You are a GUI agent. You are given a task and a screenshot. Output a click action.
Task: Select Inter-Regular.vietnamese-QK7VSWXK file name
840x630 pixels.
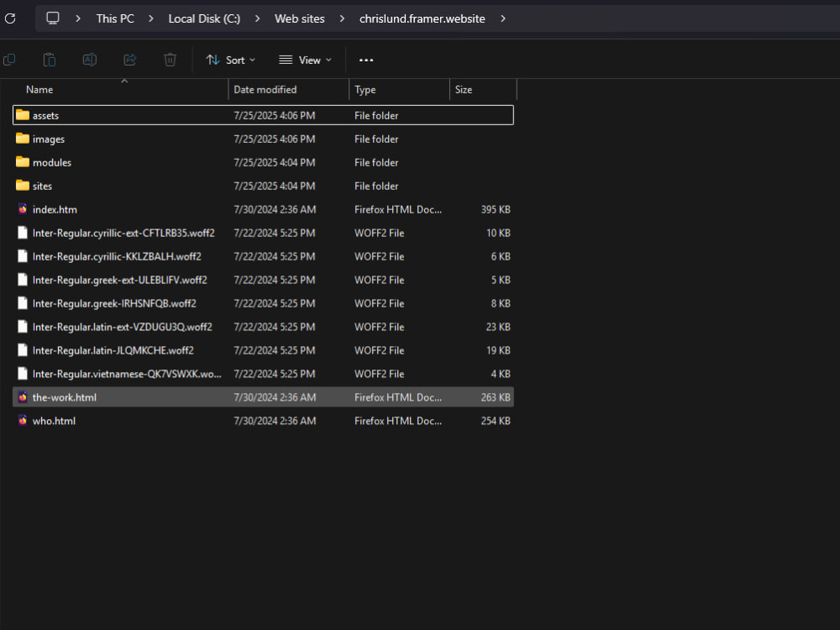click(x=127, y=374)
